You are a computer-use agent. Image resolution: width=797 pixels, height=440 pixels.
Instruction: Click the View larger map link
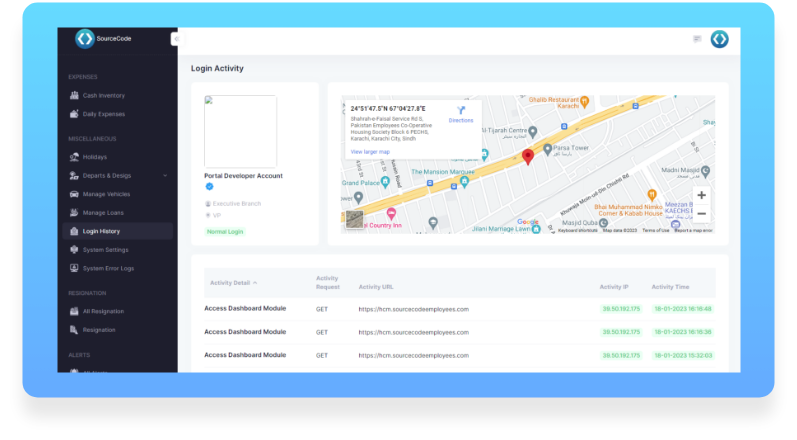coord(370,152)
